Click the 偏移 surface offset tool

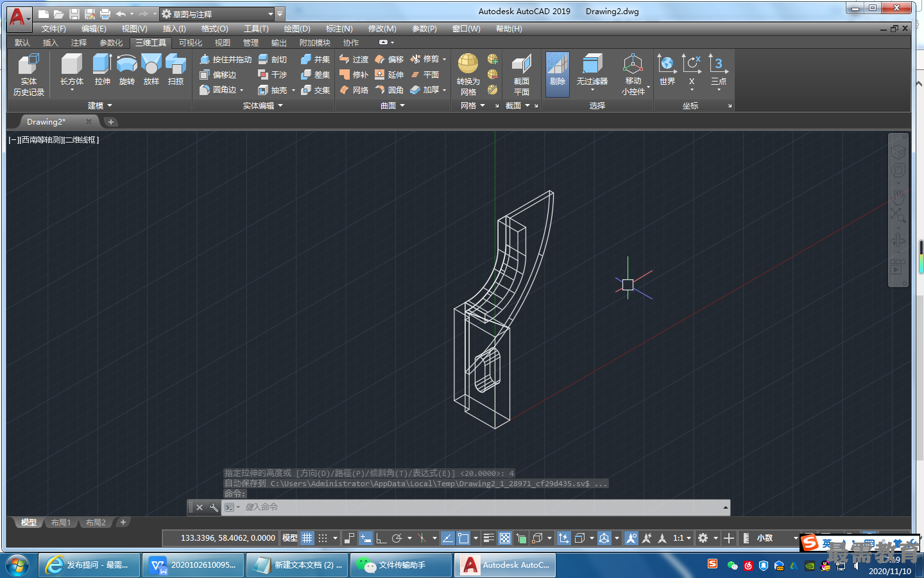389,59
